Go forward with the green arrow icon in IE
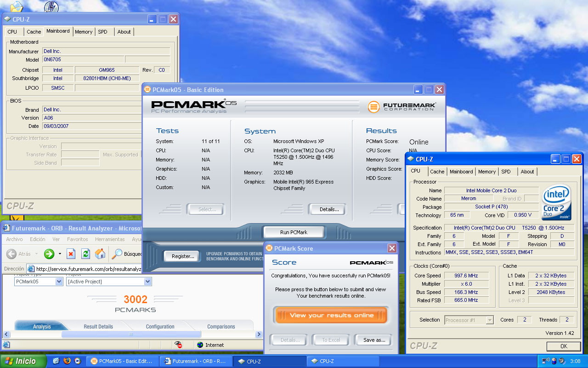Screen dimensions: 588x368 click(x=49, y=254)
